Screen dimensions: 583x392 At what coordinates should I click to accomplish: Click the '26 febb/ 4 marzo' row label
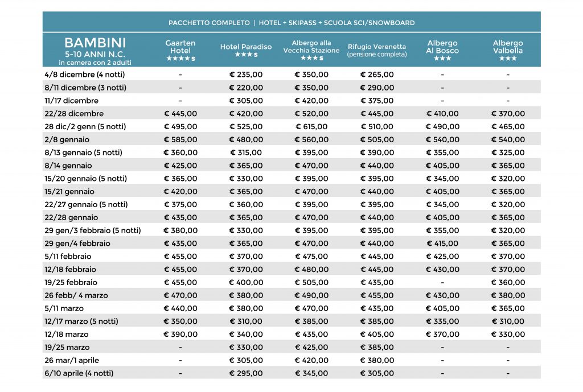tap(76, 295)
